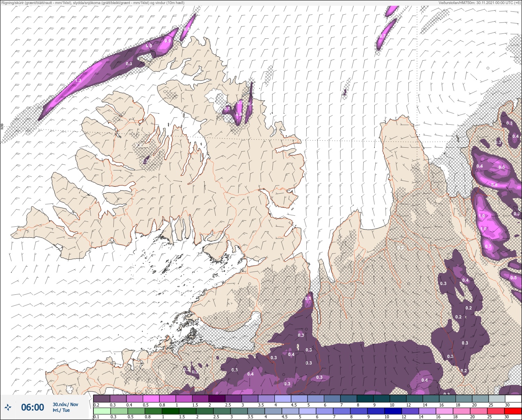This screenshot has width=522, height=420.
Task: Click the 'Þri./ Tue' weekday text
Action: [x=61, y=411]
